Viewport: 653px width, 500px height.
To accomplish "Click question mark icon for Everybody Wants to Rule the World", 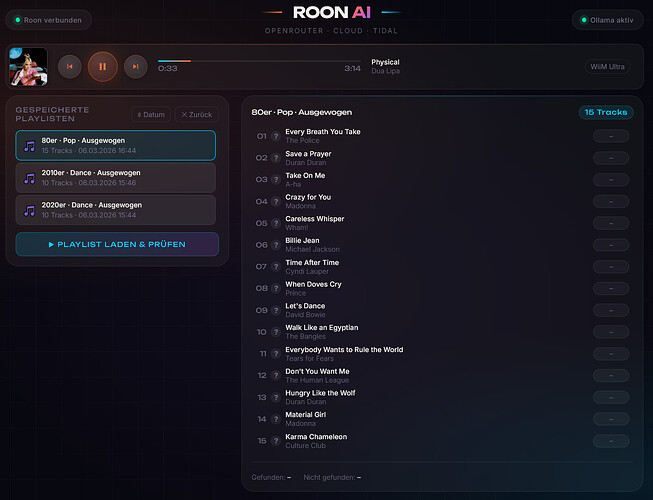I will pos(276,354).
